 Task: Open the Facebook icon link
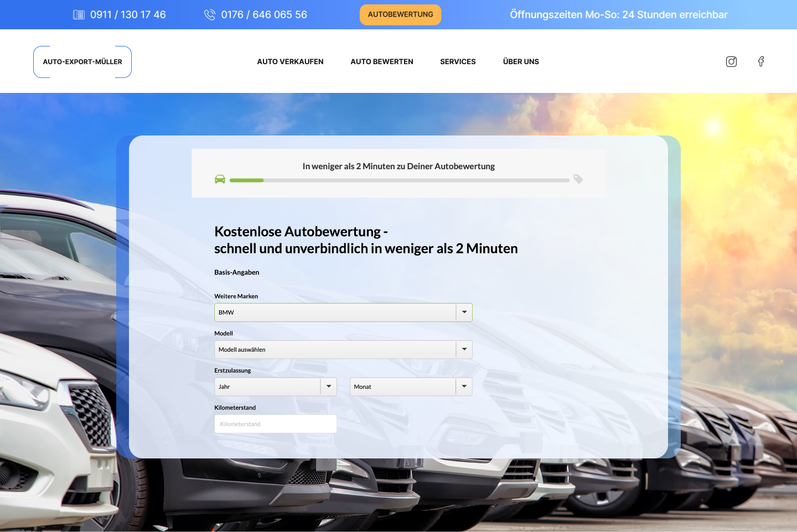click(x=761, y=61)
